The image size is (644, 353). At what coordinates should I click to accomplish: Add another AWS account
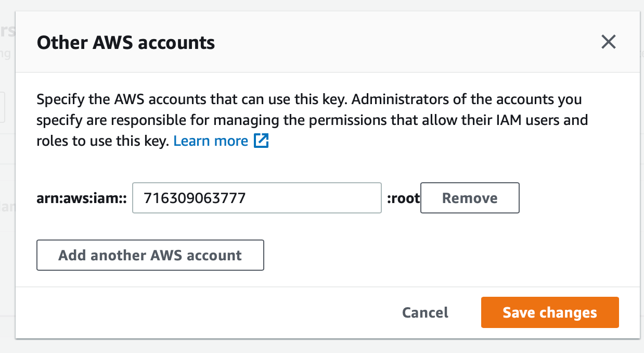point(150,255)
